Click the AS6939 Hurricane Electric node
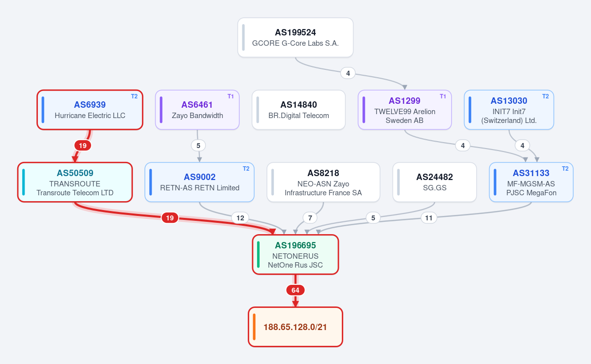Viewport: 591px width, 364px height. (90, 110)
